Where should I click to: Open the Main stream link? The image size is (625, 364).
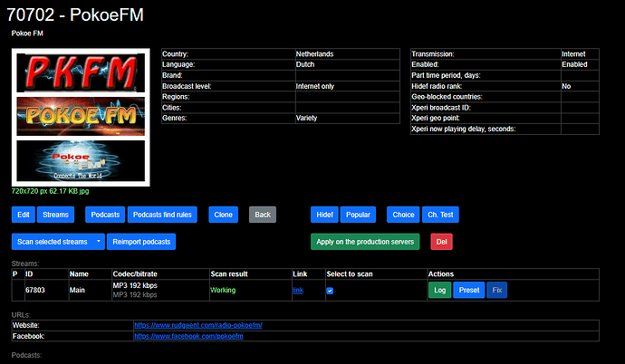[298, 291]
